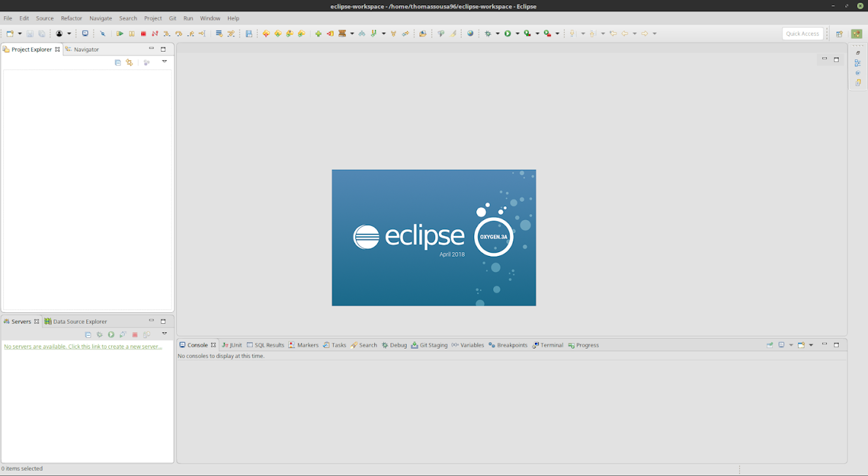This screenshot has height=476, width=868.
Task: Open the Open Console dropdown arrow in Console panel
Action: tap(811, 345)
